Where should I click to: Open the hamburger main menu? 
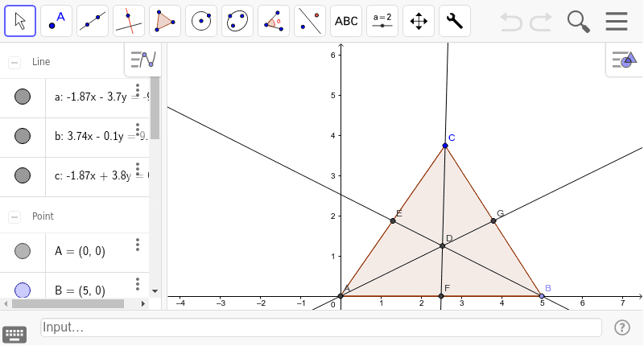pos(617,22)
